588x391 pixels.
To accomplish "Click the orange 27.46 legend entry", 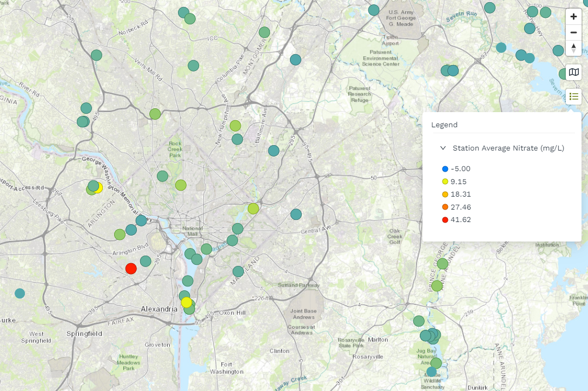I will (460, 207).
